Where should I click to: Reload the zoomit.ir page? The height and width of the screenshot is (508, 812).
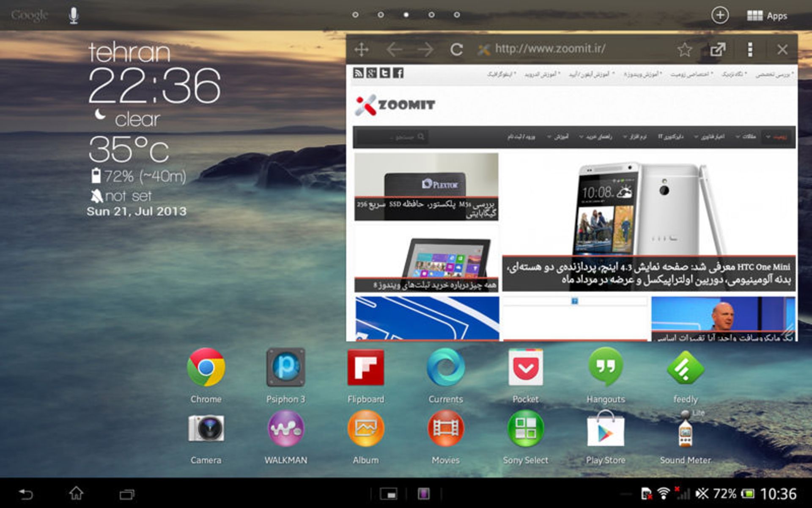pos(456,50)
